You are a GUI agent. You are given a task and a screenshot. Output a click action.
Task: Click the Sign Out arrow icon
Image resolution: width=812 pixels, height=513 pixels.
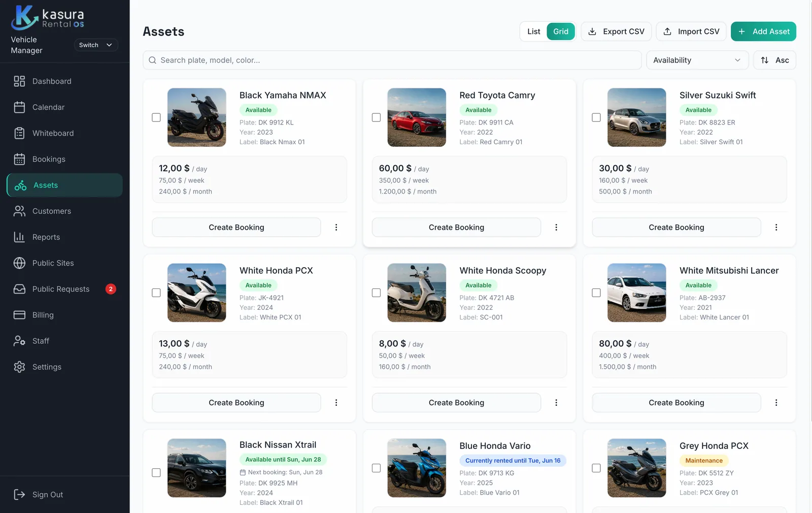[x=19, y=495]
